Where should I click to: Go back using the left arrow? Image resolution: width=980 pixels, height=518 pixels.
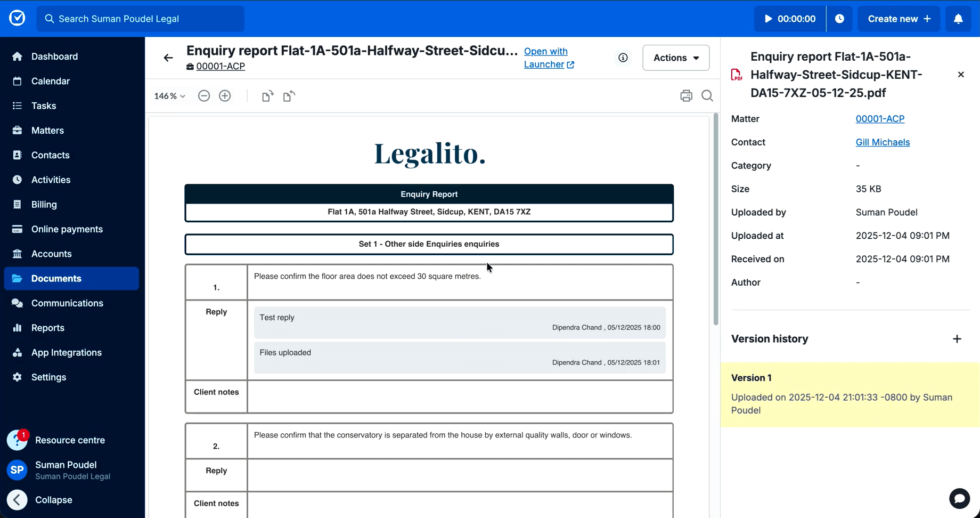tap(168, 58)
